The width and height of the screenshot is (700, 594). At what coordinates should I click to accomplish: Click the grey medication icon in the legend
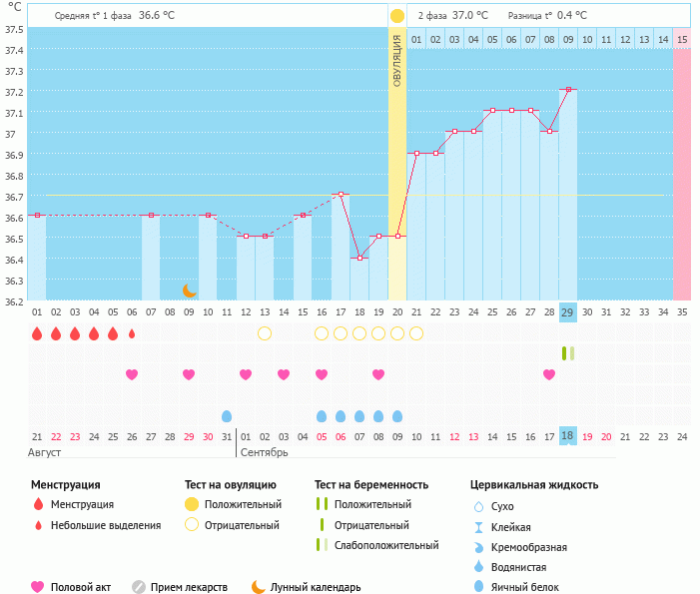[139, 587]
